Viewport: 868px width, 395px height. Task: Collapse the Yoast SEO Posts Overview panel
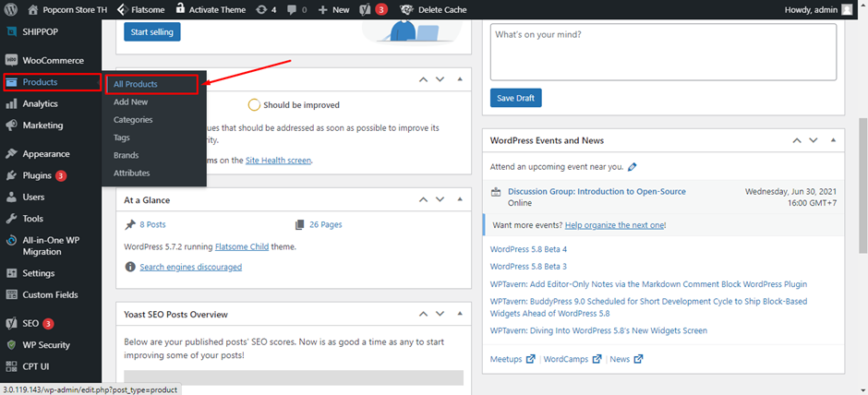[459, 314]
